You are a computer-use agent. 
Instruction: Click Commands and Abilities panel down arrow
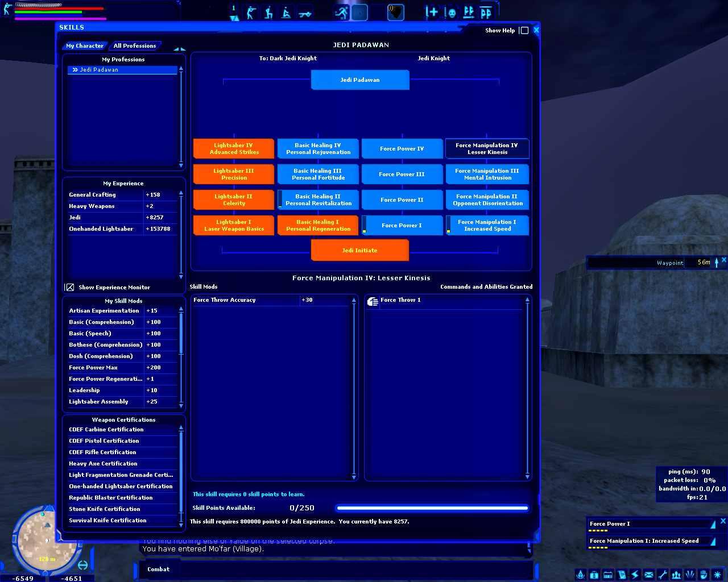click(x=527, y=476)
